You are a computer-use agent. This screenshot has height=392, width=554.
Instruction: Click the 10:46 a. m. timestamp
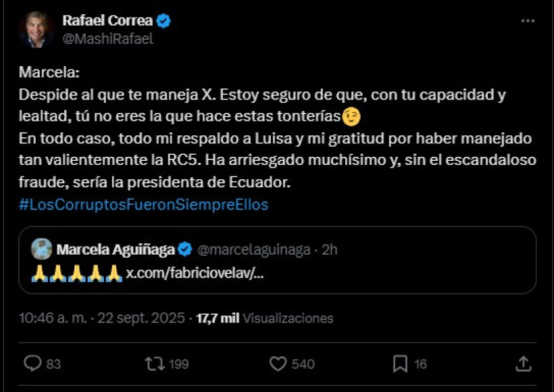click(x=53, y=318)
